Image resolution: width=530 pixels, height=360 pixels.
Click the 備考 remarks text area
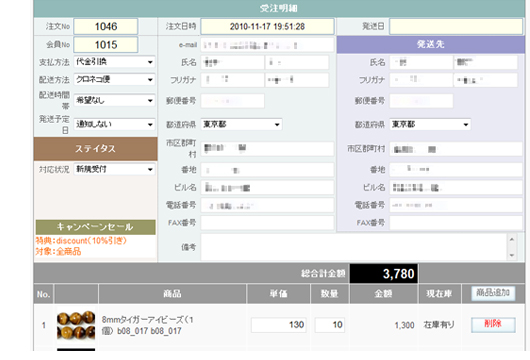coord(354,247)
